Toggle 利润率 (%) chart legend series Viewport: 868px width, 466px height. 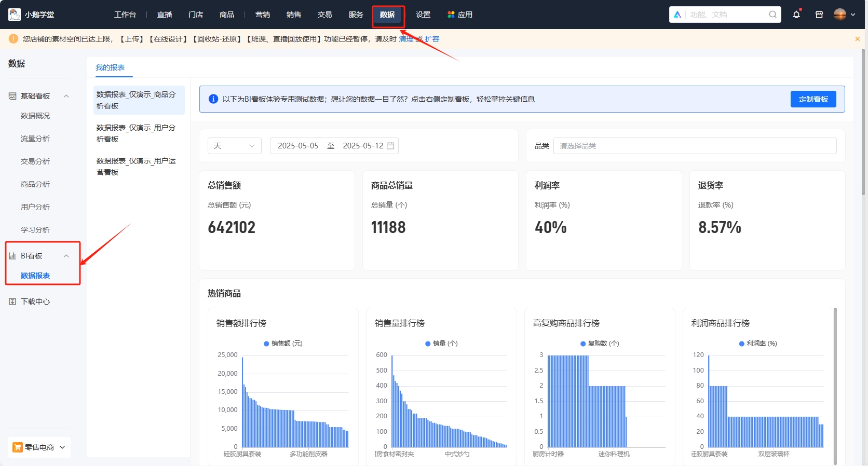coord(758,344)
